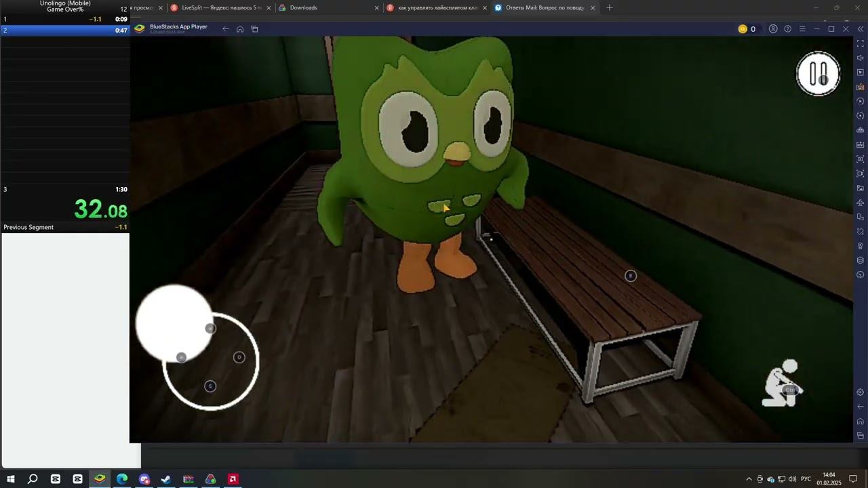The image size is (868, 488).
Task: Select split row 1 in LiveSplit
Action: point(65,20)
